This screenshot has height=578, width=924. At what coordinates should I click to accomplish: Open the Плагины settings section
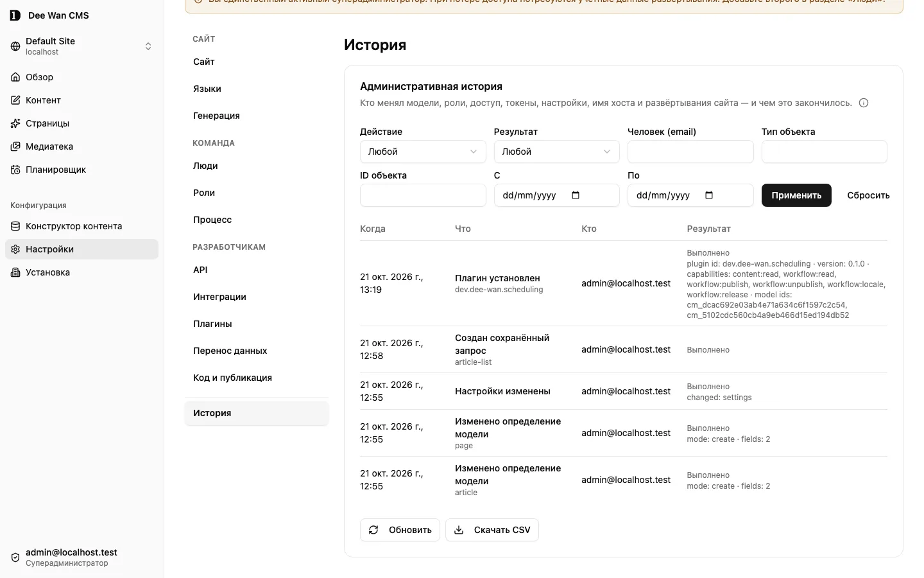(257, 324)
